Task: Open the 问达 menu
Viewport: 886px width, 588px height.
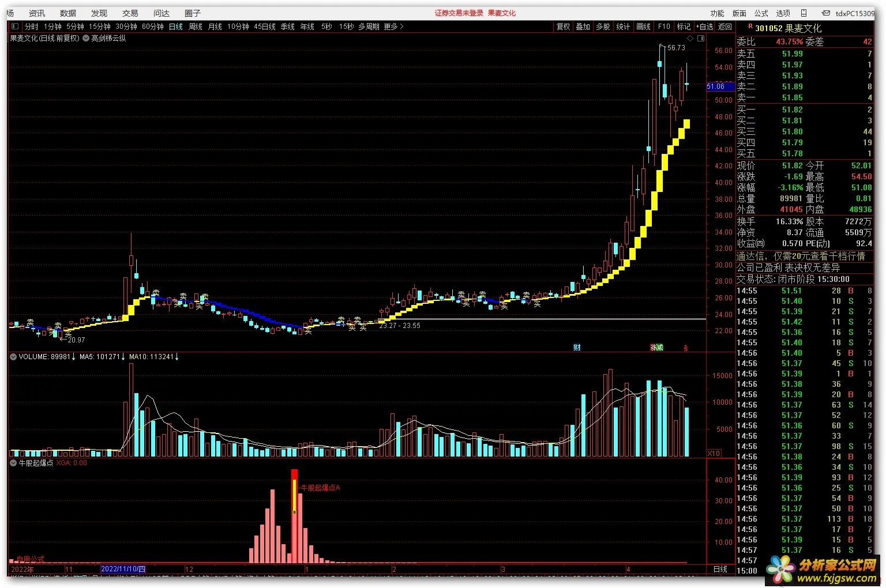Action: click(162, 13)
